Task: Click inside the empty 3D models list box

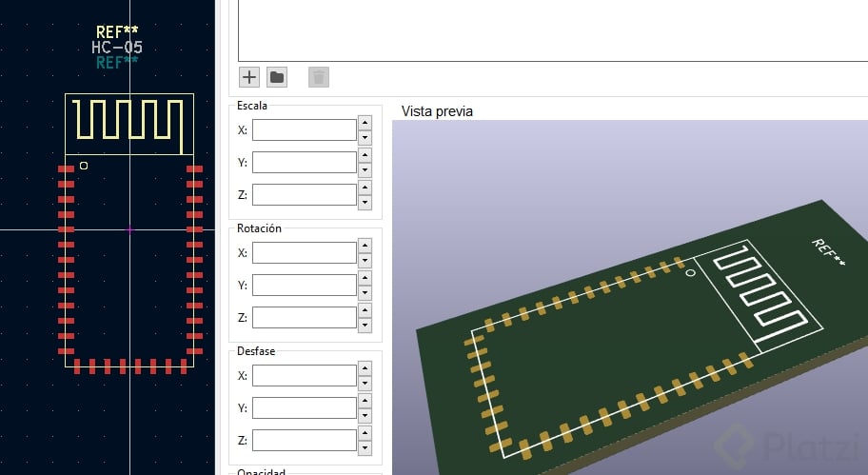Action: coord(552,30)
